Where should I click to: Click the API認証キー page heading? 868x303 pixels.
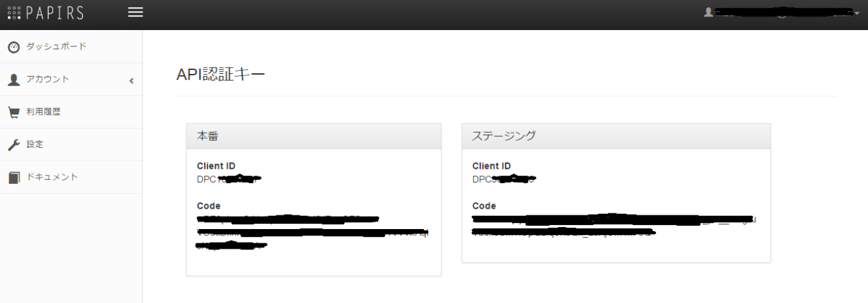220,75
